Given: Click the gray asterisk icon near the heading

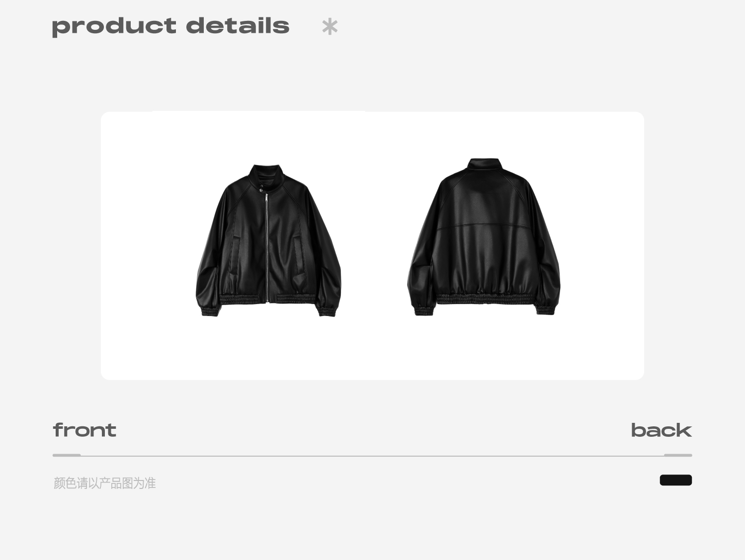Looking at the screenshot, I should (330, 27).
